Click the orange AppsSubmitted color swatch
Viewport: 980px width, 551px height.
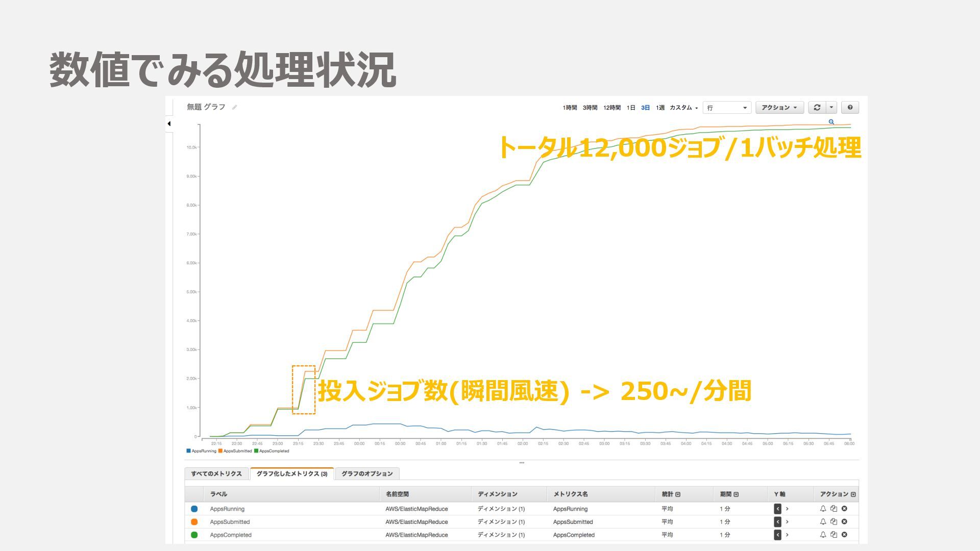(194, 522)
